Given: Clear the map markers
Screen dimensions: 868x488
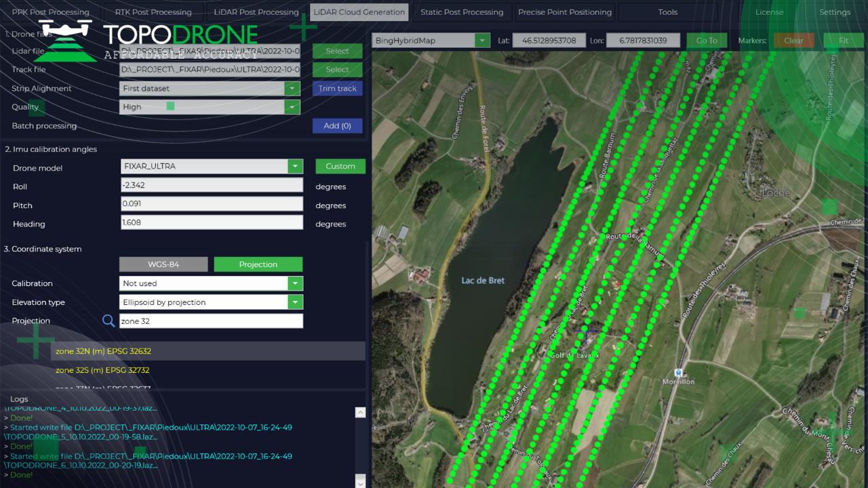Looking at the screenshot, I should coord(793,41).
